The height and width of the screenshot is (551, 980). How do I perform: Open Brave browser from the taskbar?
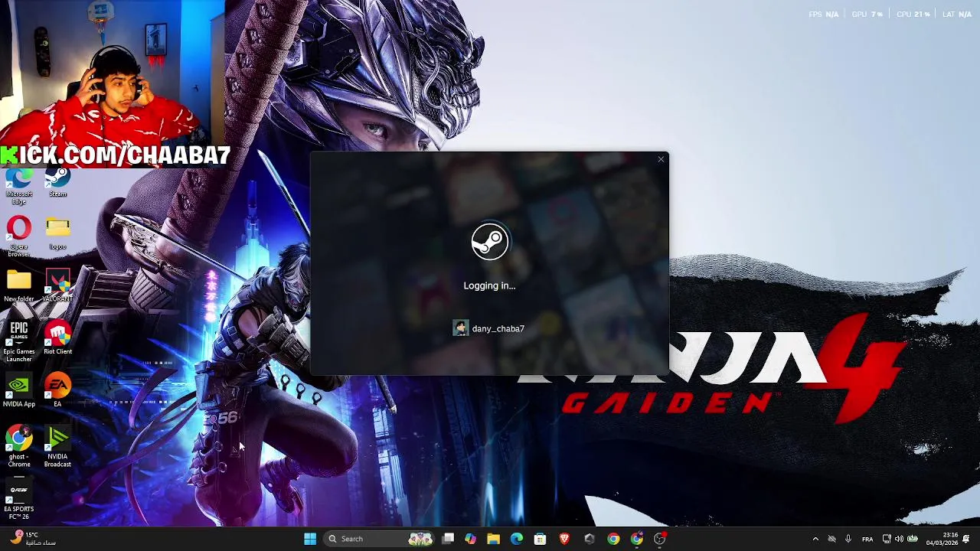pos(565,539)
